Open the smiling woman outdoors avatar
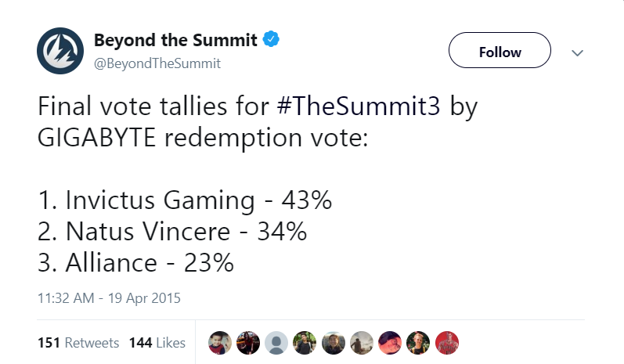Image resolution: width=624 pixels, height=364 pixels. click(333, 343)
